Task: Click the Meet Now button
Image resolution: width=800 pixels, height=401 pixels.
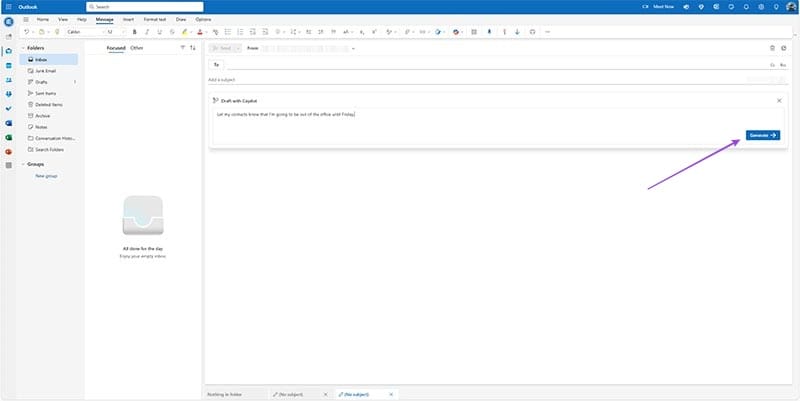Action: 658,7
